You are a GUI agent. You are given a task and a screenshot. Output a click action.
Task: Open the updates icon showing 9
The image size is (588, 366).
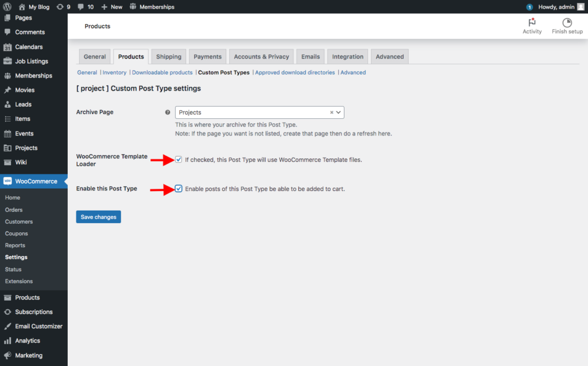(x=60, y=7)
